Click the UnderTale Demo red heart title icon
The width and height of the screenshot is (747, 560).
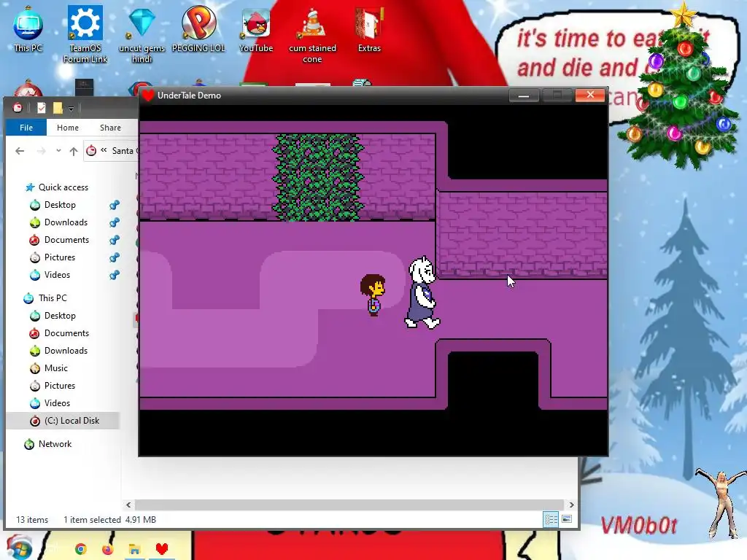point(147,96)
